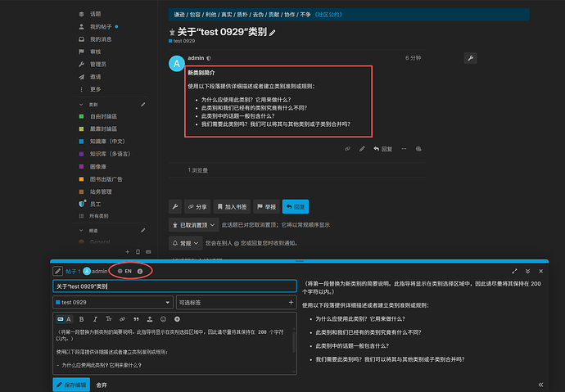
Task: Copy post link via chain icon
Action: tap(347, 149)
